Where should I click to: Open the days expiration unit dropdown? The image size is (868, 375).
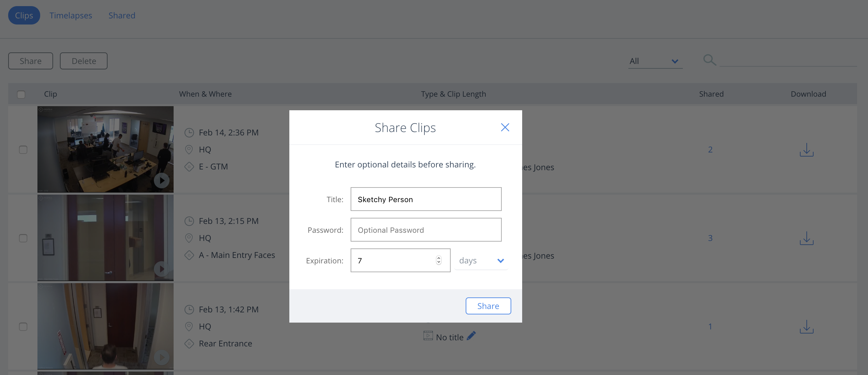point(481,261)
